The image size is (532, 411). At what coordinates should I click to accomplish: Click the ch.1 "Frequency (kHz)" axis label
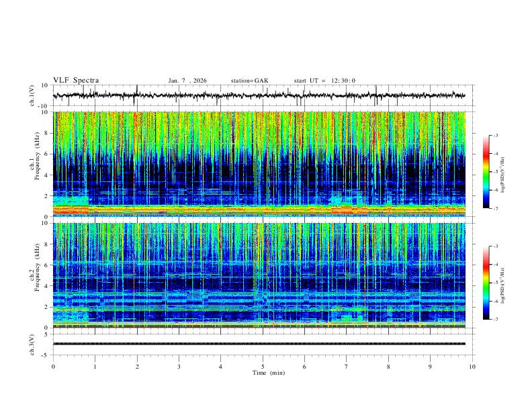tap(38, 156)
